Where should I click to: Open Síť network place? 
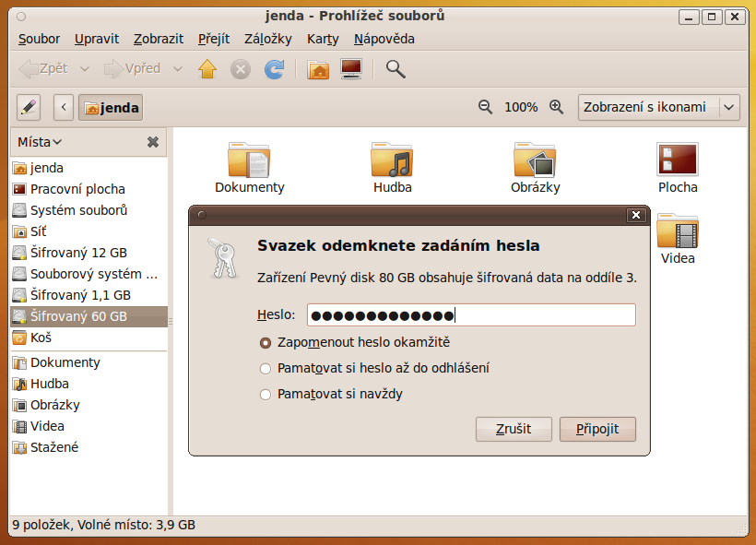(x=89, y=231)
